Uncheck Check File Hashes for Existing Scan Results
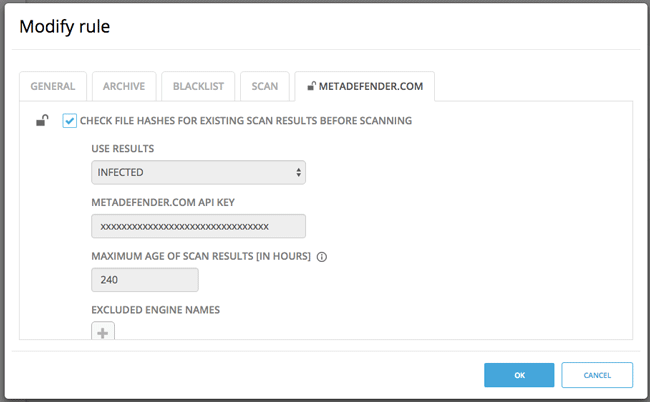Image resolution: width=650 pixels, height=402 pixels. click(69, 121)
